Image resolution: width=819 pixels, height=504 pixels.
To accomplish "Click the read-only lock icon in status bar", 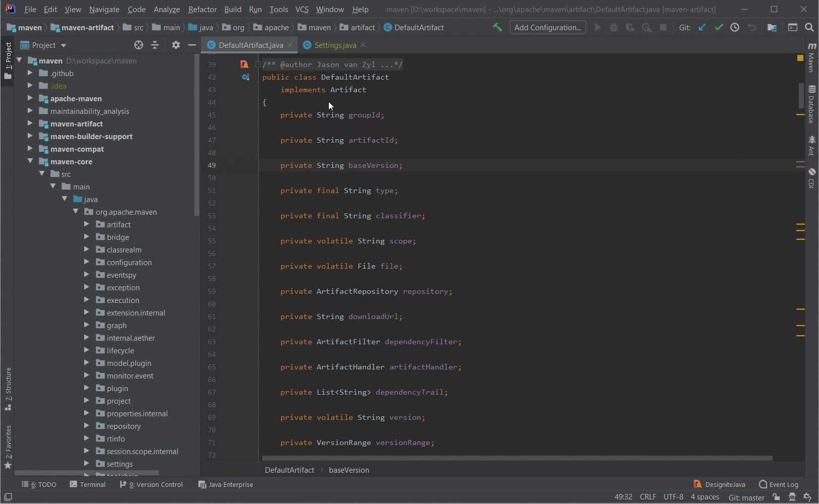I will pos(776,497).
